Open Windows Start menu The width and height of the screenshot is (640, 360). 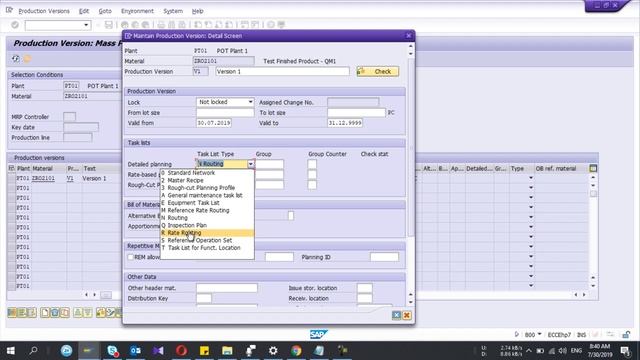[x=11, y=350]
